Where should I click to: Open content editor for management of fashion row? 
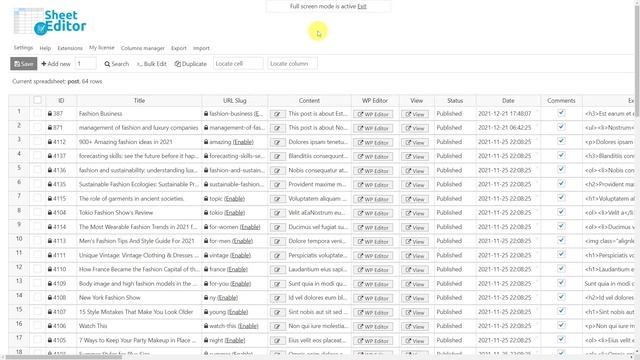coord(277,128)
